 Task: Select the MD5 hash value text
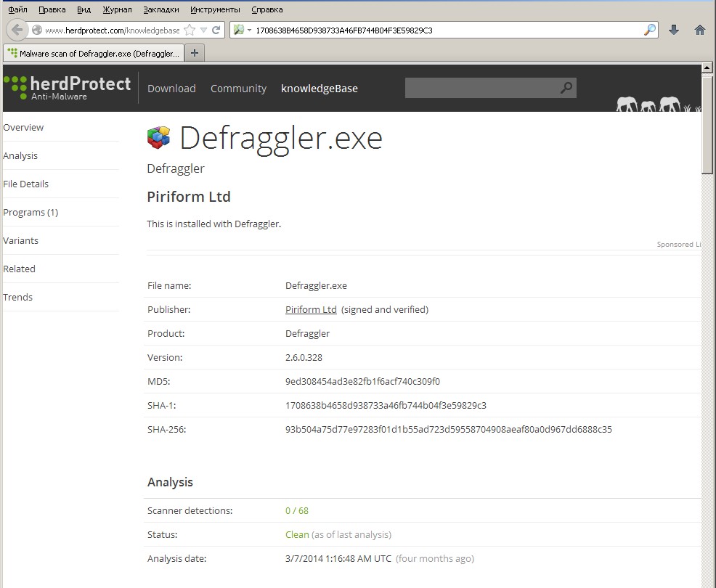(x=362, y=381)
